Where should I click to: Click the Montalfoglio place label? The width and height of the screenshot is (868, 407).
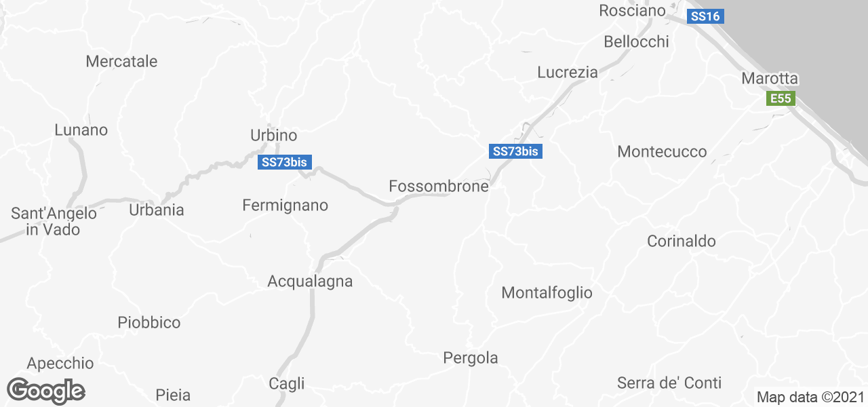point(547,293)
